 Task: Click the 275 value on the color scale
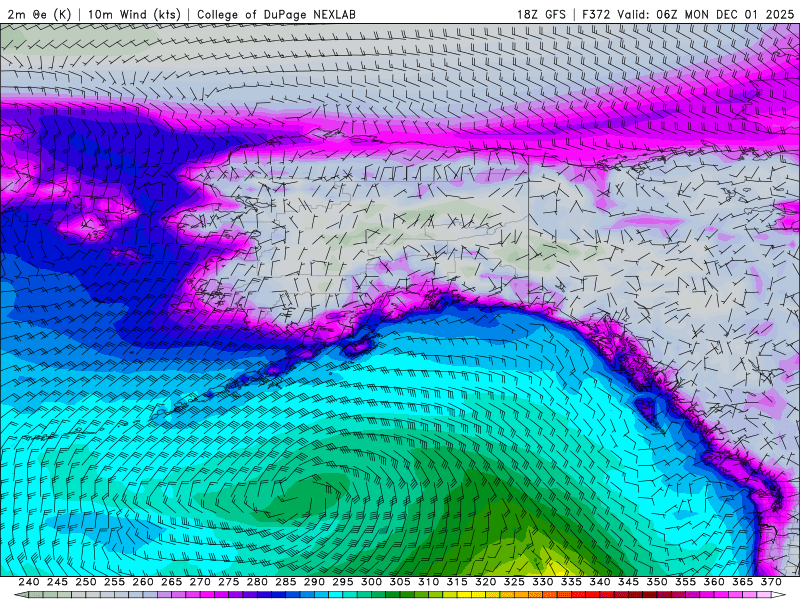coord(229,582)
